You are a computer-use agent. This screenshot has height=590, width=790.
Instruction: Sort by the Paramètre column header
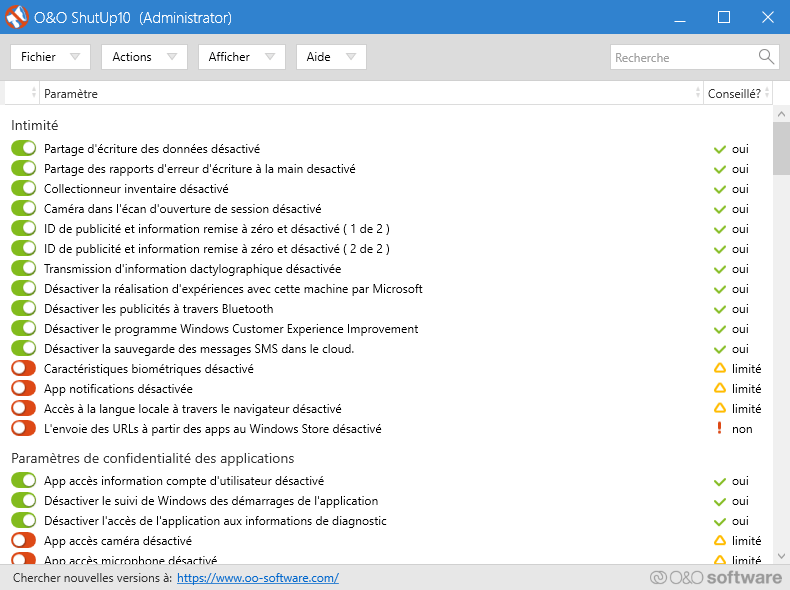point(371,93)
